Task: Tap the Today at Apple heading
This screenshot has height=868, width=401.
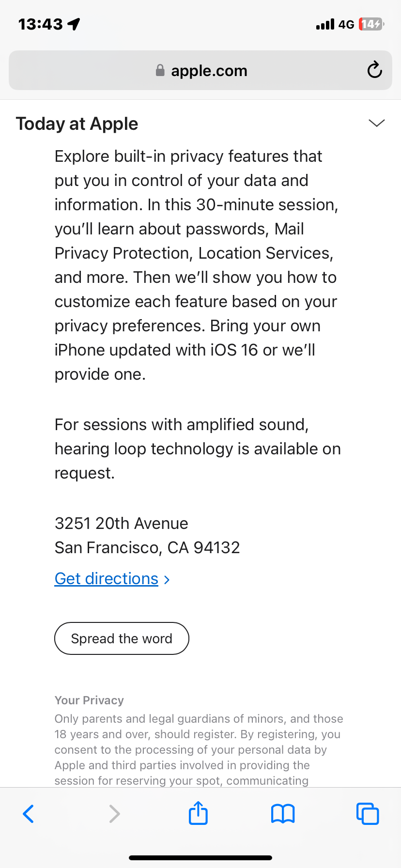Action: (x=77, y=124)
